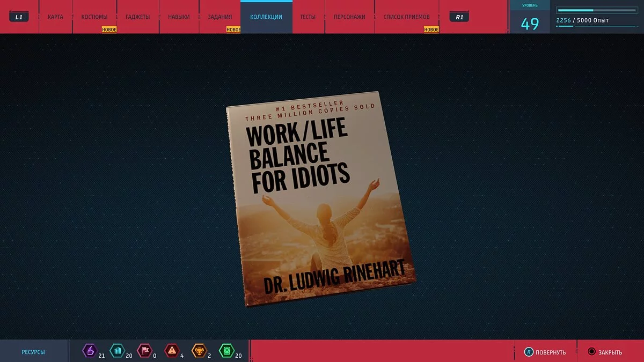
Task: Click the Повернуть rotate button
Action: (x=545, y=352)
